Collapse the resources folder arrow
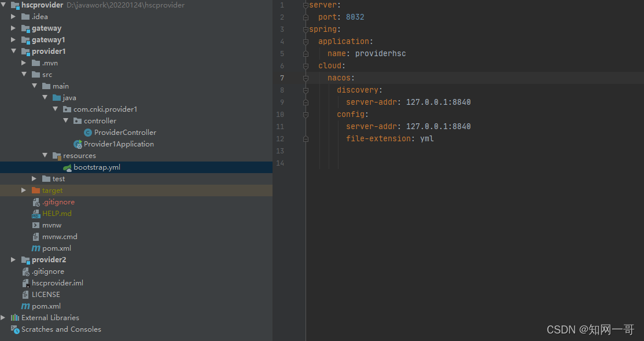644x341 pixels. point(45,155)
